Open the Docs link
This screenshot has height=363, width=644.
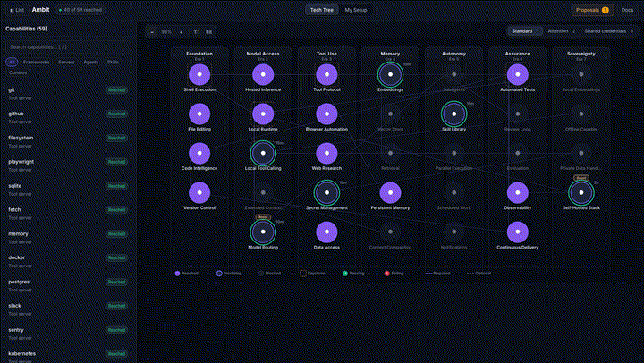click(x=627, y=10)
